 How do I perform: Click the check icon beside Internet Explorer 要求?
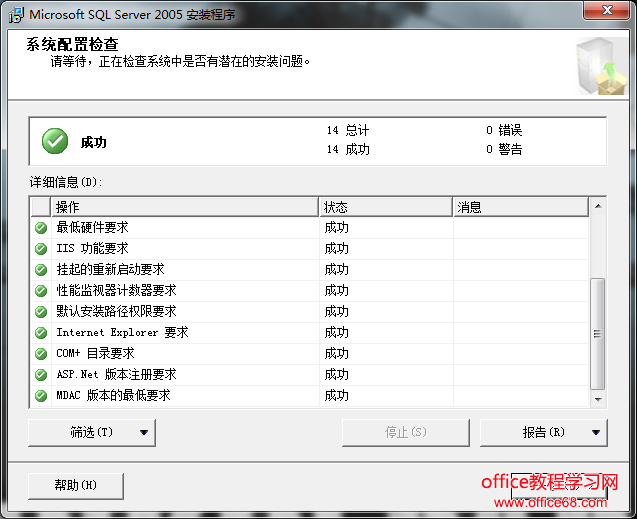pos(41,333)
